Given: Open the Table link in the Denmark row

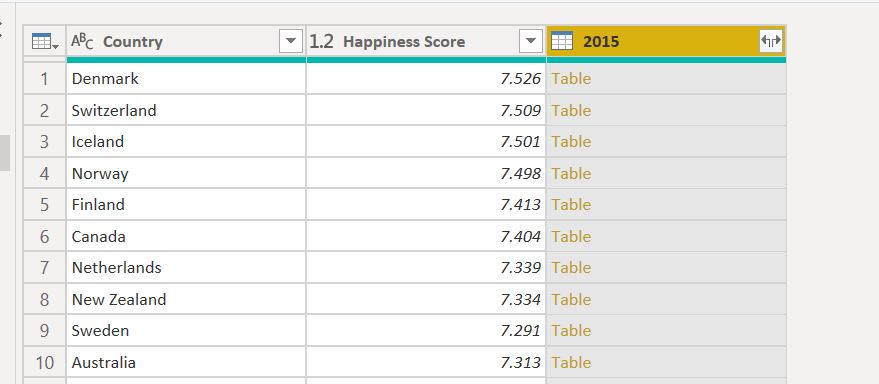Looking at the screenshot, I should (571, 78).
